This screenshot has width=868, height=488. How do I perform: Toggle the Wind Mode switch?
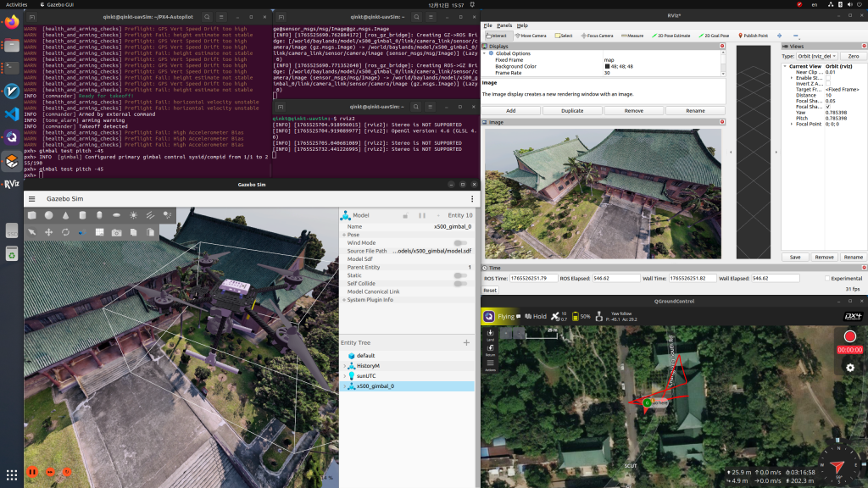pos(460,242)
